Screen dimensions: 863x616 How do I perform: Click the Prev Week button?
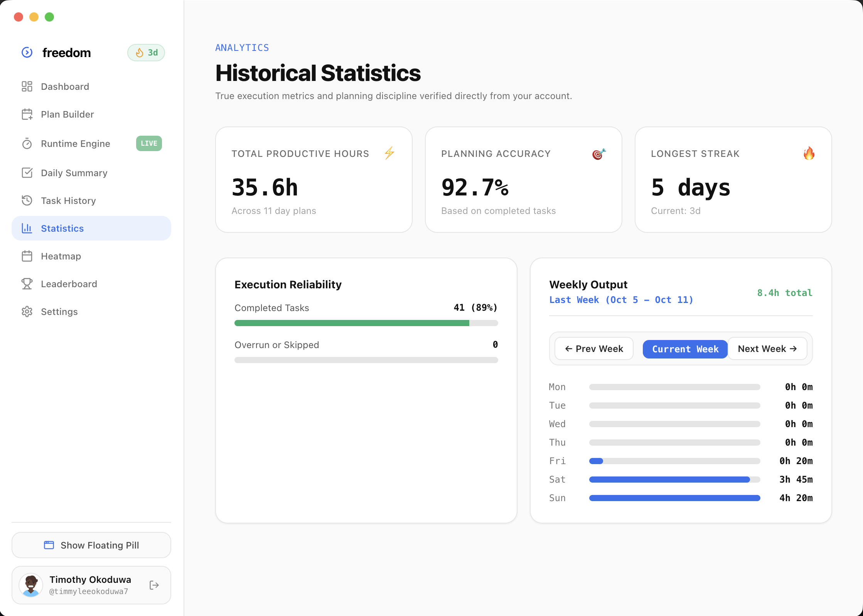594,349
